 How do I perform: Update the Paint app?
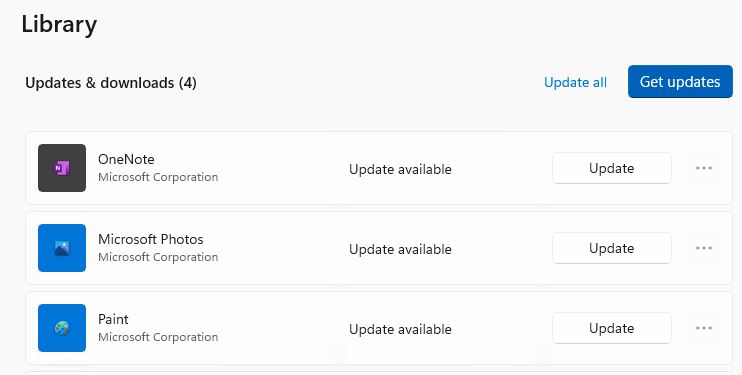pos(611,328)
